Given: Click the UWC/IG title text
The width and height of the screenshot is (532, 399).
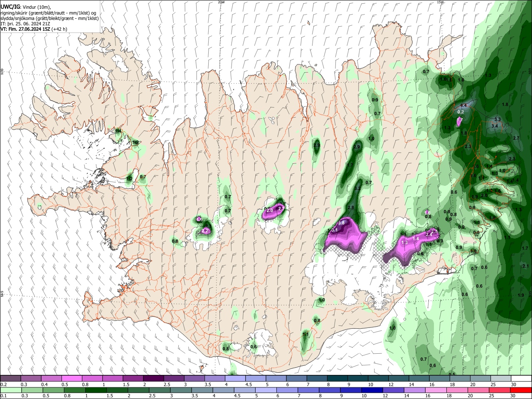Looking at the screenshot, I should pos(10,7).
